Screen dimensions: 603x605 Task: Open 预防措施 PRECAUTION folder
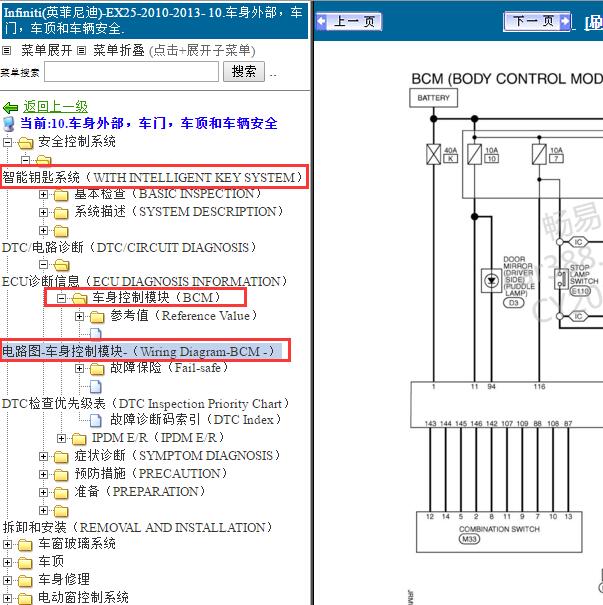coord(151,473)
